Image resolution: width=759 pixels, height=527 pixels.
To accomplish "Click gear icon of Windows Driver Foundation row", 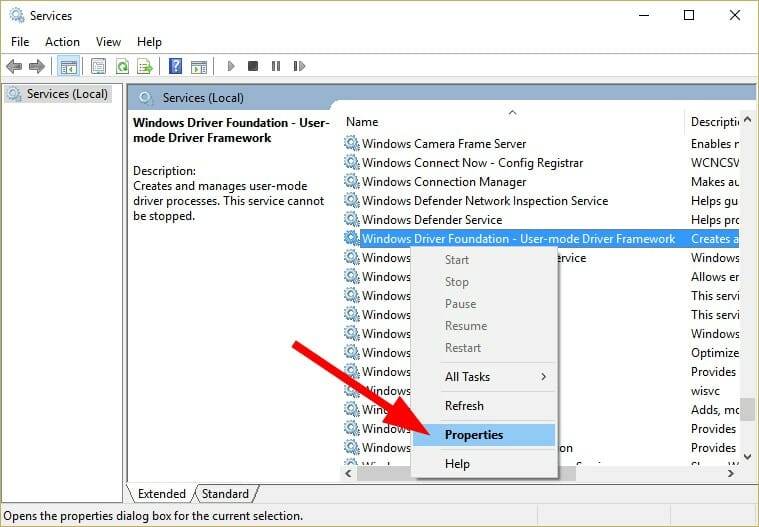I will 352,238.
